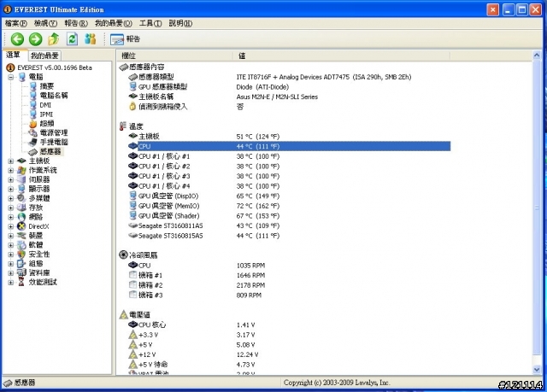
Task: Select 電腦名稱 in the tree
Action: [x=54, y=96]
